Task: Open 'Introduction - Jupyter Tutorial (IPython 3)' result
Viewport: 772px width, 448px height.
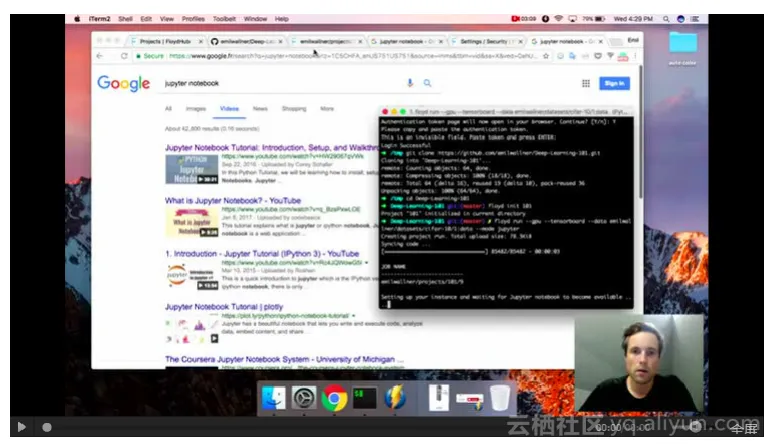Action: pyautogui.click(x=262, y=254)
